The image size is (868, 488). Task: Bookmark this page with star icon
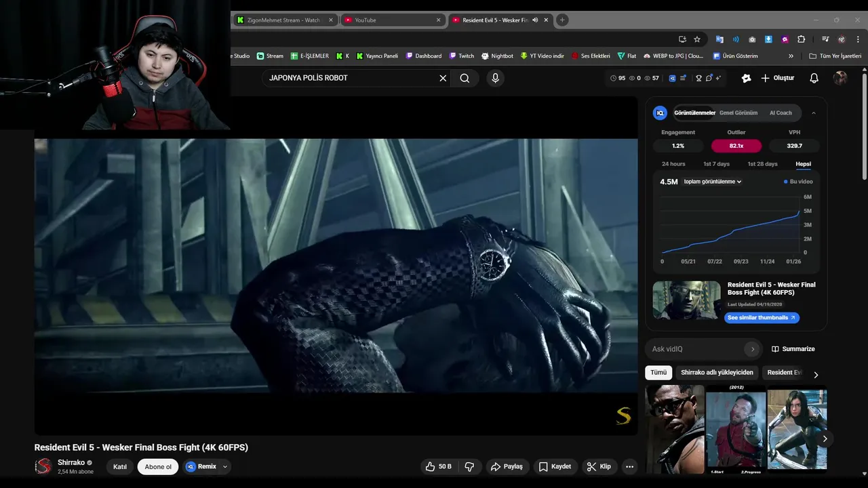pyautogui.click(x=697, y=39)
